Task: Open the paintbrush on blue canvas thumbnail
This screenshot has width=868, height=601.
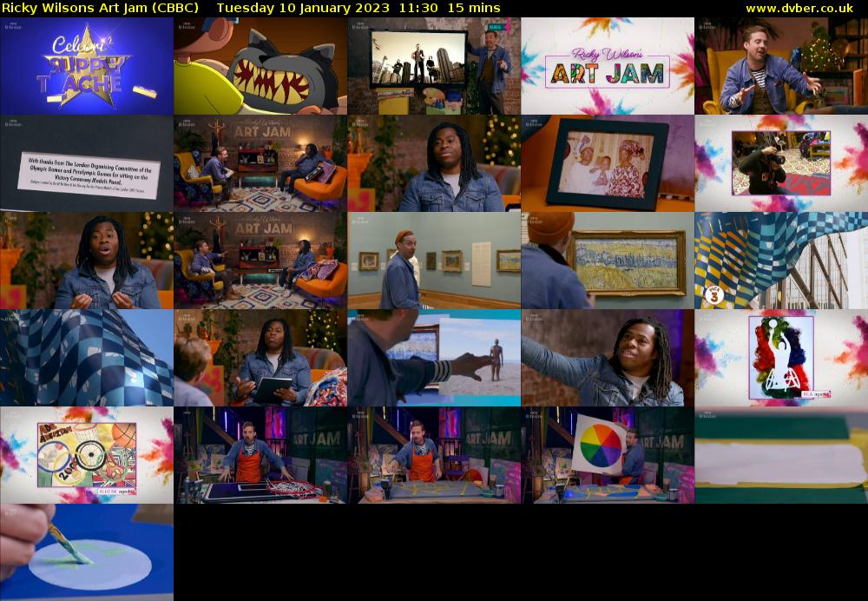Action: pyautogui.click(x=87, y=552)
